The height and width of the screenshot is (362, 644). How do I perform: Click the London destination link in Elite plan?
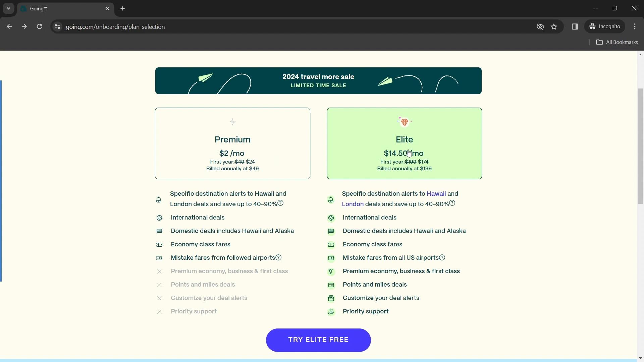tap(353, 204)
